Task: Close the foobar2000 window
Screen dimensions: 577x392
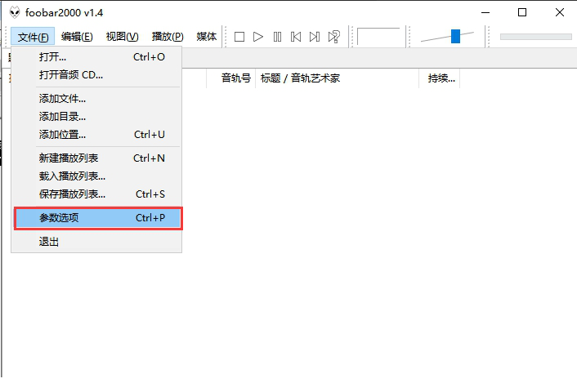Action: click(x=559, y=12)
